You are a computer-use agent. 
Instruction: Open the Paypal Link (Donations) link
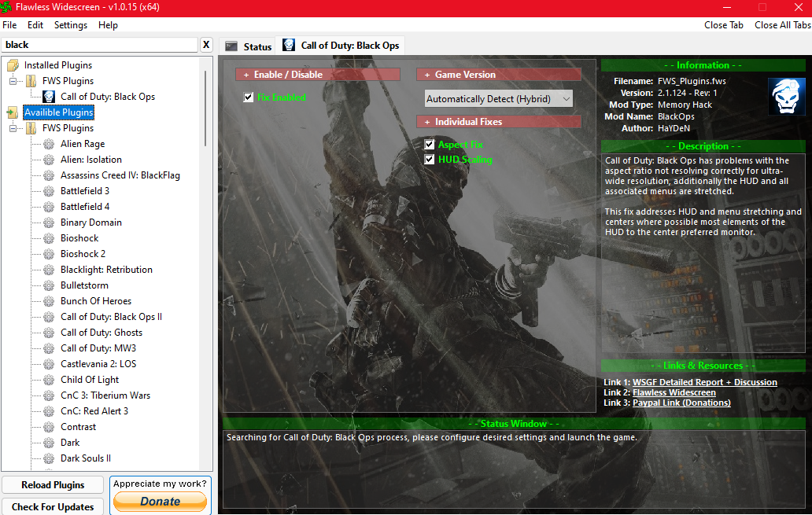coord(681,403)
